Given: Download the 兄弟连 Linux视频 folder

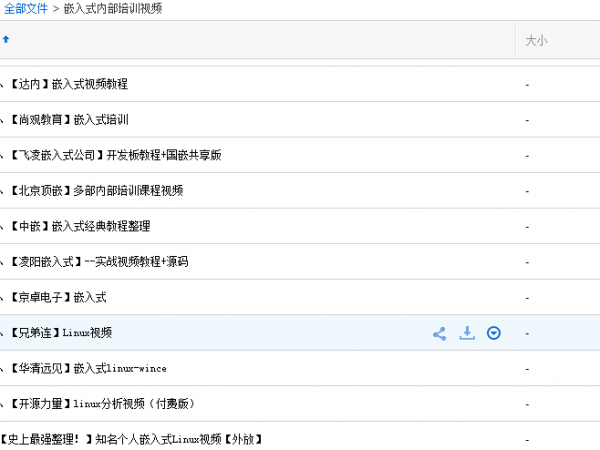Looking at the screenshot, I should [466, 333].
